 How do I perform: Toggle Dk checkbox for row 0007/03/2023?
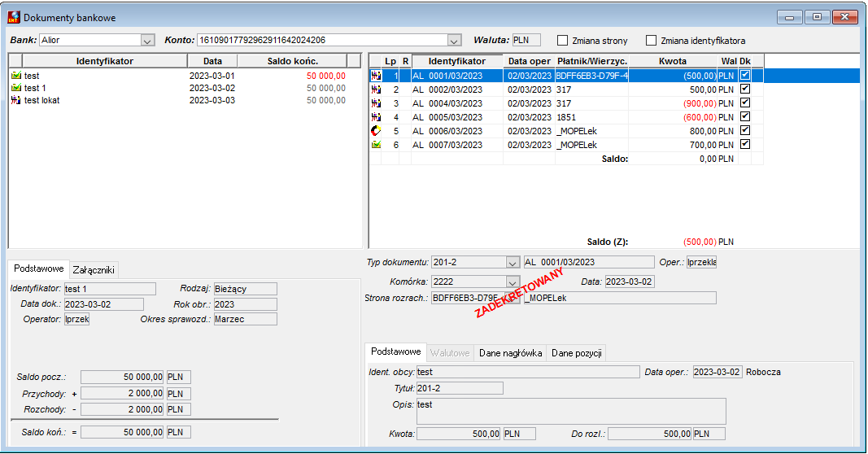tap(745, 144)
